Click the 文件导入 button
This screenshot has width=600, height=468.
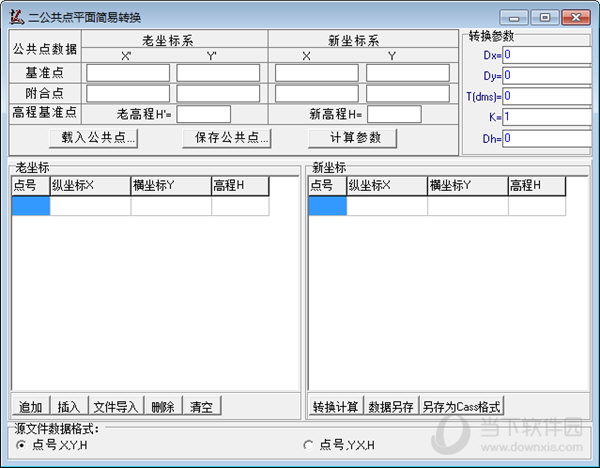[x=116, y=406]
